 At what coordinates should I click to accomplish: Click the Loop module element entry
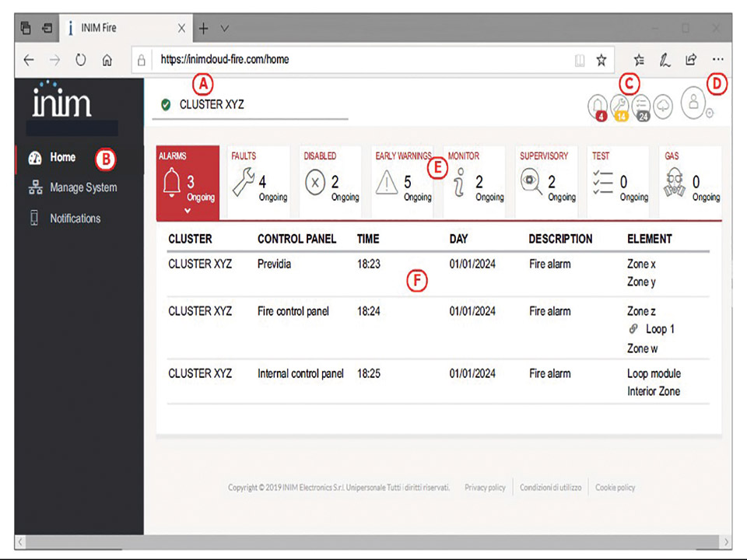654,374
